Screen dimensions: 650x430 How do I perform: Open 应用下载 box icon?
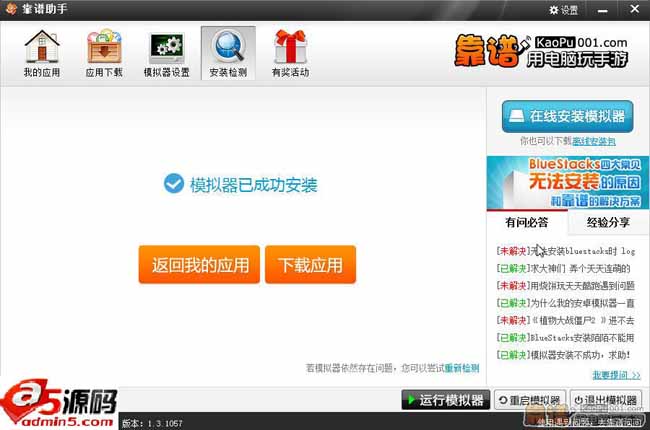coord(104,53)
